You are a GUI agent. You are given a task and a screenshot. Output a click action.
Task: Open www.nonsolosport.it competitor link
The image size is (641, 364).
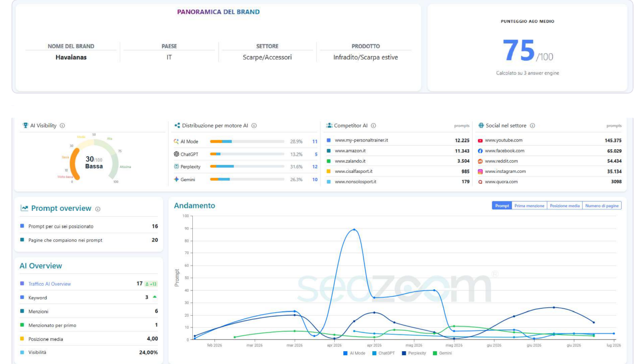click(356, 182)
